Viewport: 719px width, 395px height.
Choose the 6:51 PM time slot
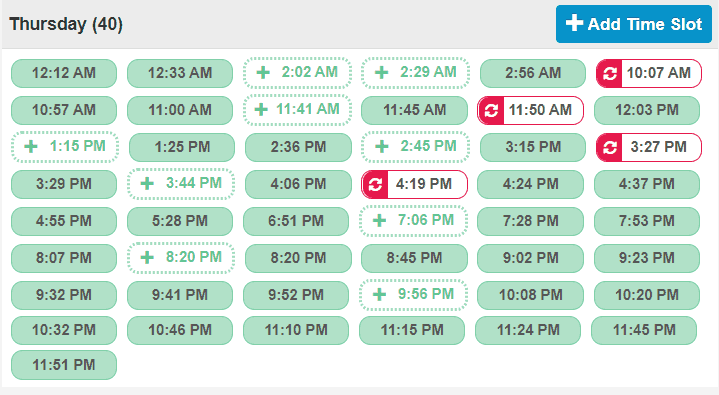tap(296, 221)
